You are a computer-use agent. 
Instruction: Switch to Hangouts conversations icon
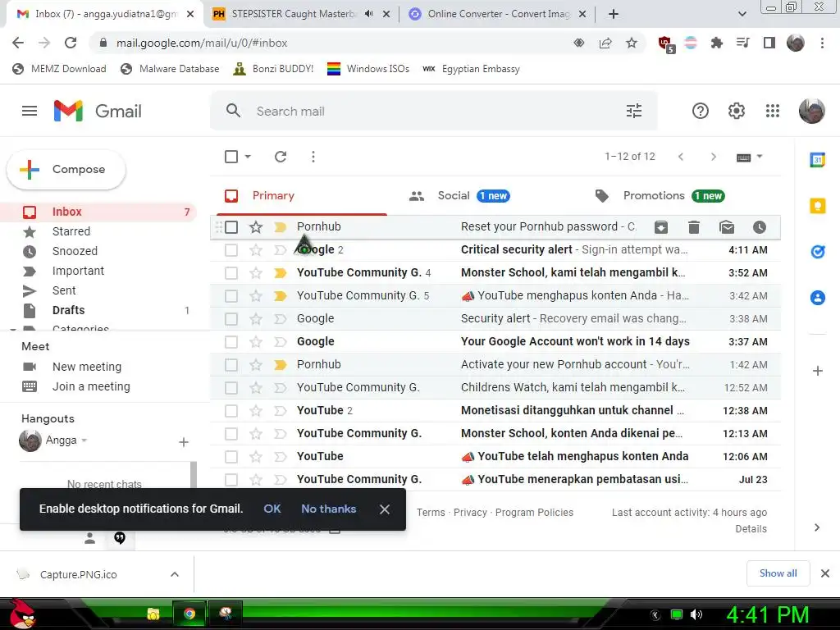tap(120, 538)
